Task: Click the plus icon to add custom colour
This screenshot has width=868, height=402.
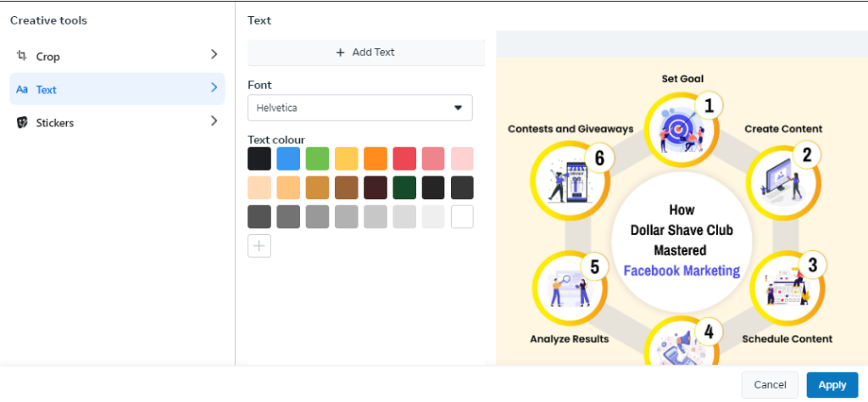Action: tap(259, 246)
